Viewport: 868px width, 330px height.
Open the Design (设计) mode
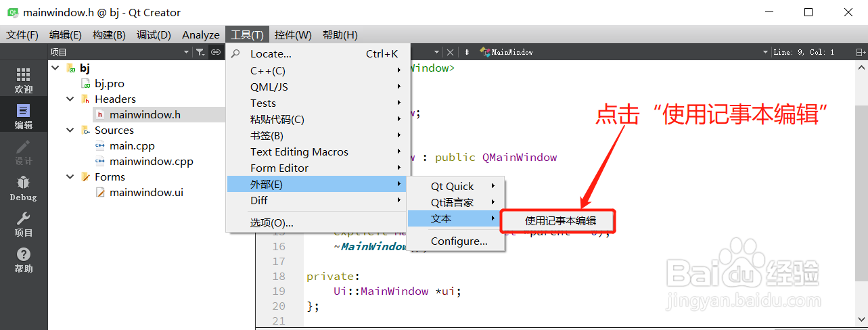(x=24, y=152)
